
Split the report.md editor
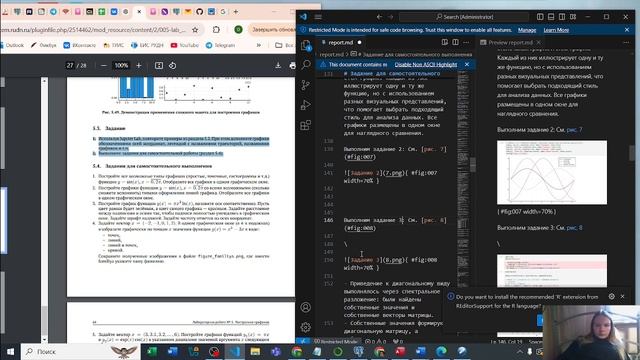pyautogui.click(x=455, y=42)
